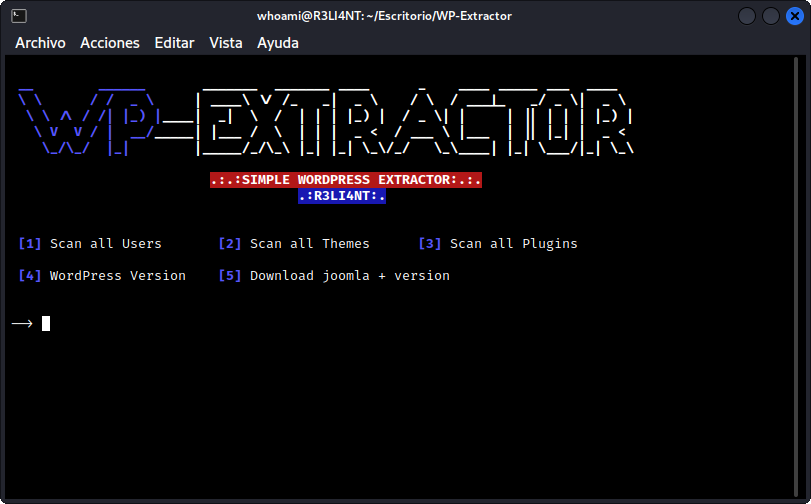Click the red 'SIMPLE WORDPRESS EXTRACTOR' banner

[x=346, y=180]
